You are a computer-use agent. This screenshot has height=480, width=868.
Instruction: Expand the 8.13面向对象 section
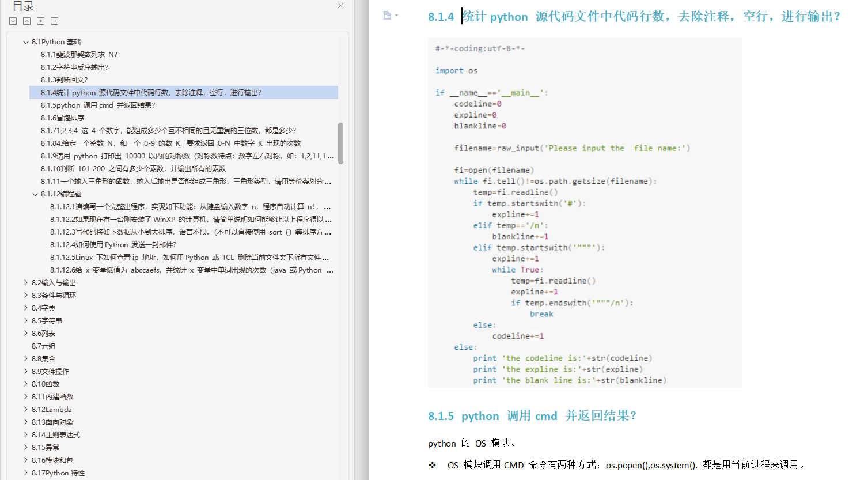click(26, 422)
